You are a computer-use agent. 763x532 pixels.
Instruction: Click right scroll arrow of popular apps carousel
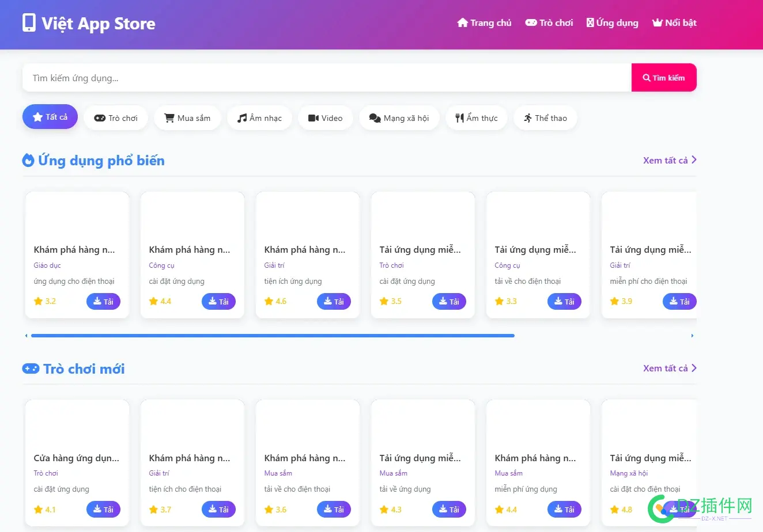click(692, 336)
